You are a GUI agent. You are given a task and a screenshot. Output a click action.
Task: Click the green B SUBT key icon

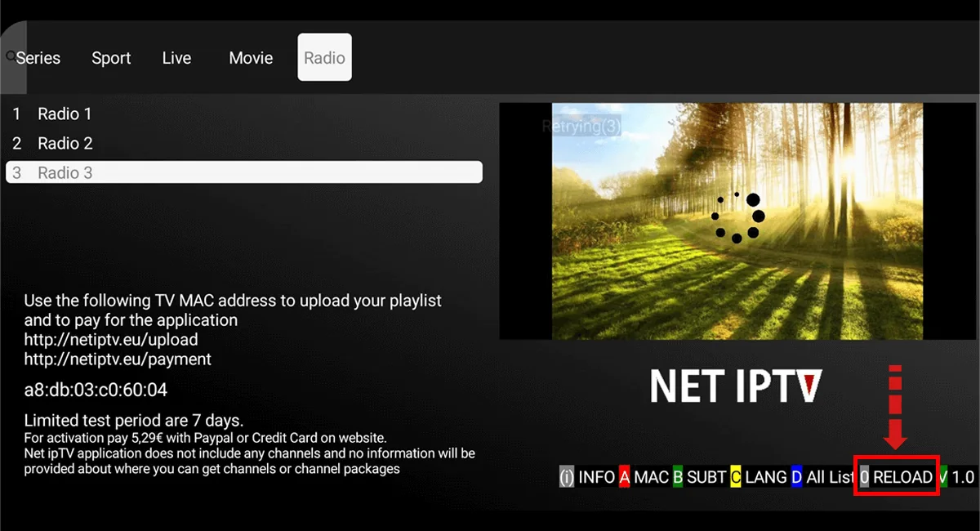coord(678,477)
